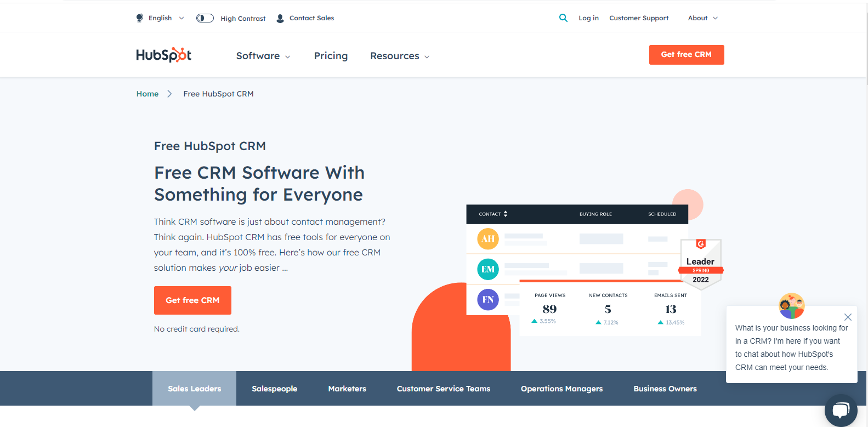Expand the About menu
The height and width of the screenshot is (427, 868).
click(x=703, y=18)
